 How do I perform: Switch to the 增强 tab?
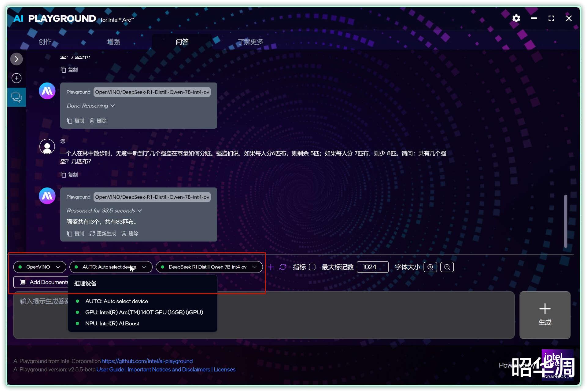[x=113, y=42]
